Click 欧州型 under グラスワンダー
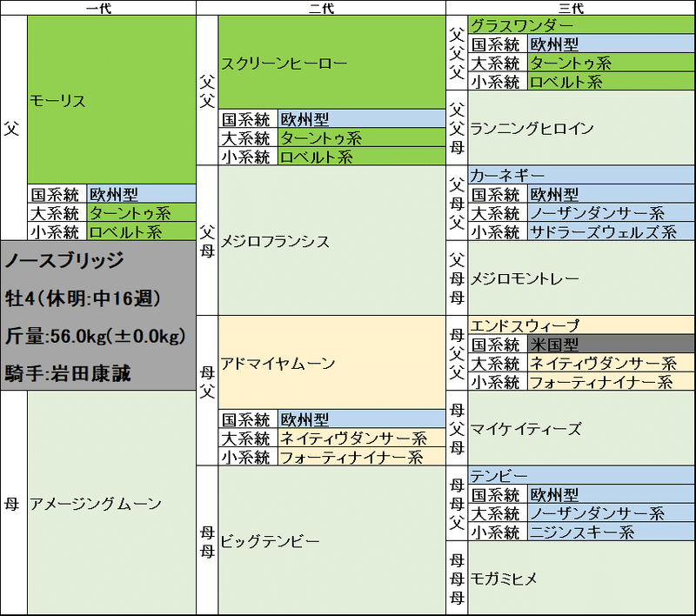696x616 pixels. (x=612, y=44)
